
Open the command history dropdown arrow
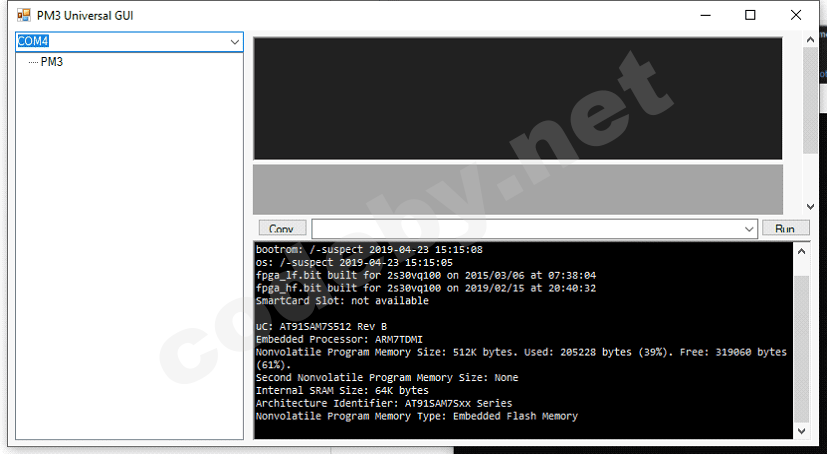pyautogui.click(x=749, y=229)
